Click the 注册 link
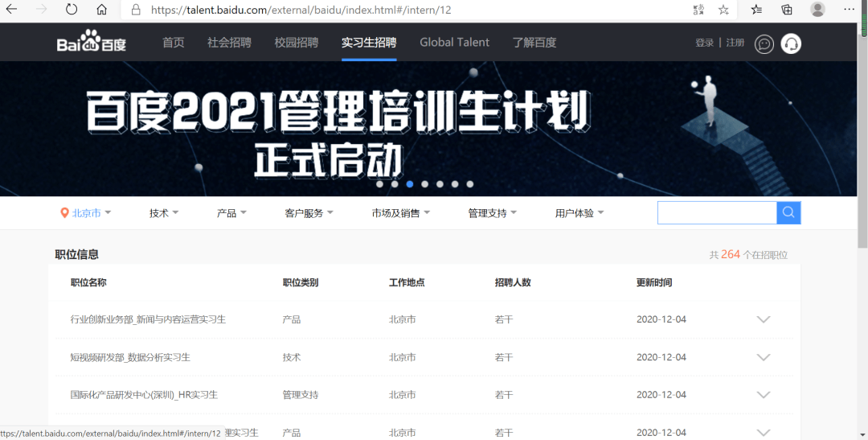This screenshot has height=440, width=868. pos(735,43)
